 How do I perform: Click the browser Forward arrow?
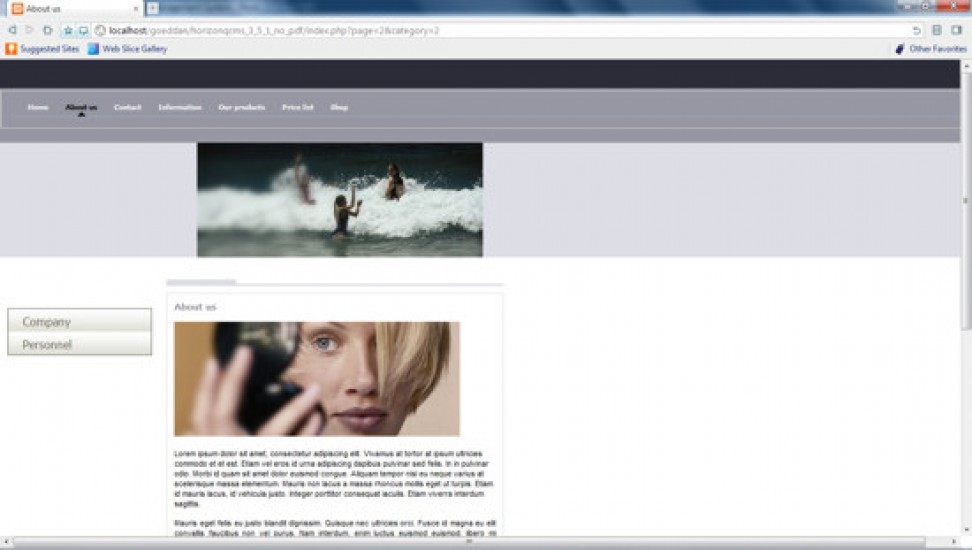[x=29, y=30]
